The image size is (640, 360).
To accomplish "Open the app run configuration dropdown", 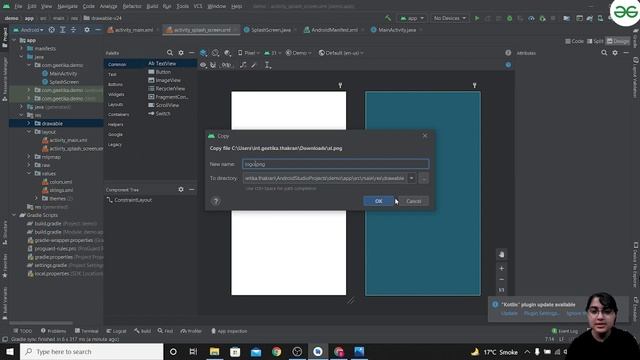I will [412, 18].
